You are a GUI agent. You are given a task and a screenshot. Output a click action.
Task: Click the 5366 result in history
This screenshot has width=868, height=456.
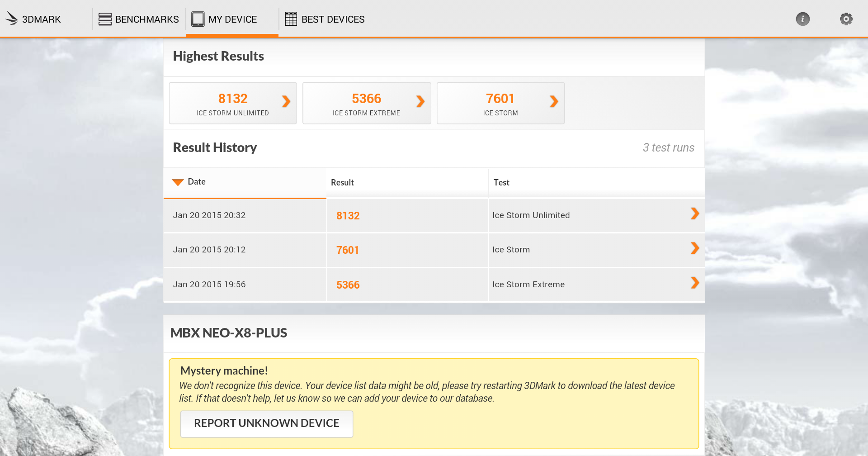point(348,285)
